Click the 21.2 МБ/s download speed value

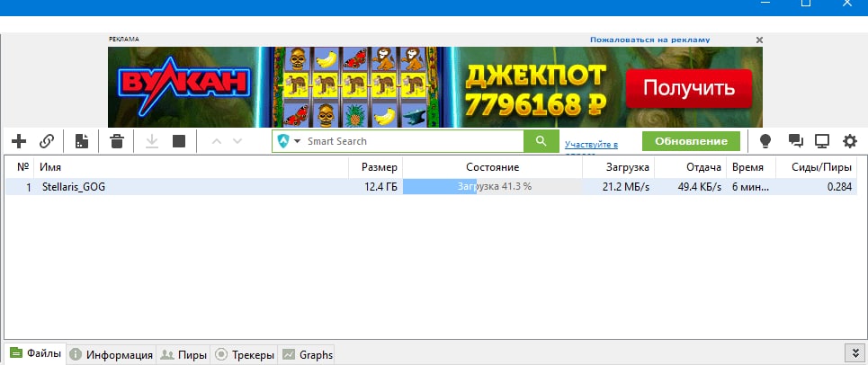pyautogui.click(x=625, y=187)
